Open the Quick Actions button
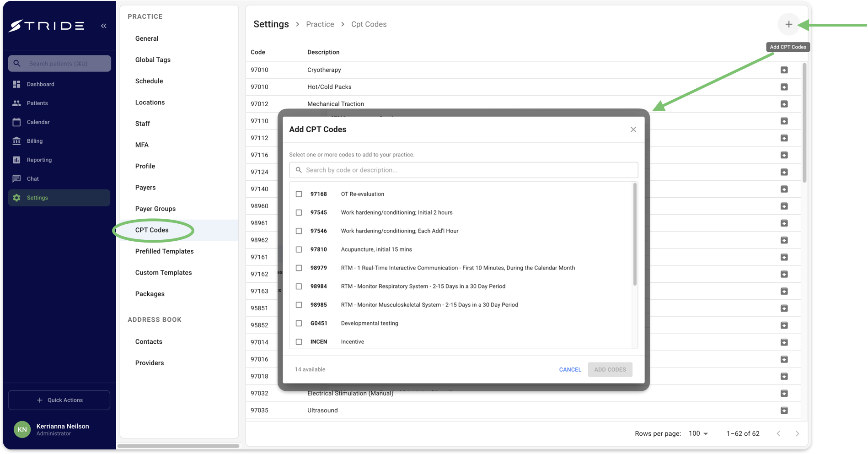Viewport: 868px width, 454px height. 59,400
